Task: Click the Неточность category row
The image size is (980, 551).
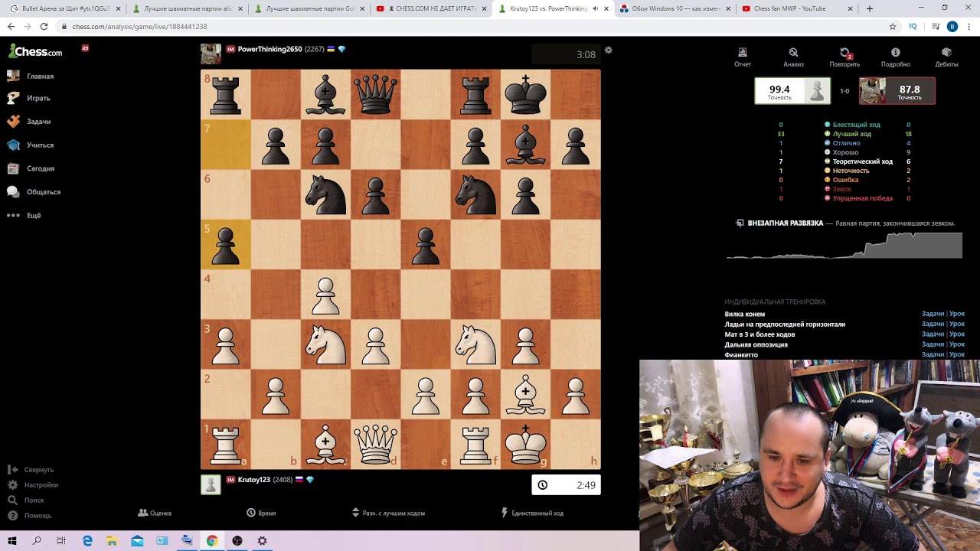Action: 844,171
